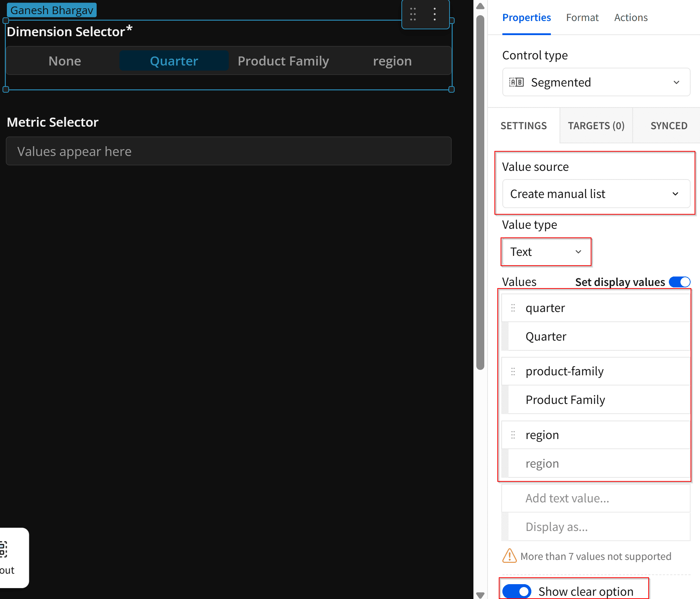Click the drag grip beside region value
Image resolution: width=700 pixels, height=599 pixels.
513,435
